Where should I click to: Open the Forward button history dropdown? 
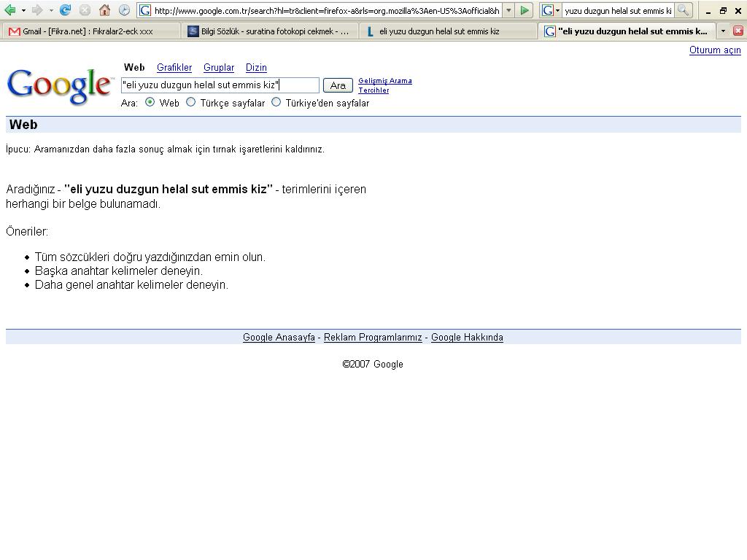[x=51, y=10]
